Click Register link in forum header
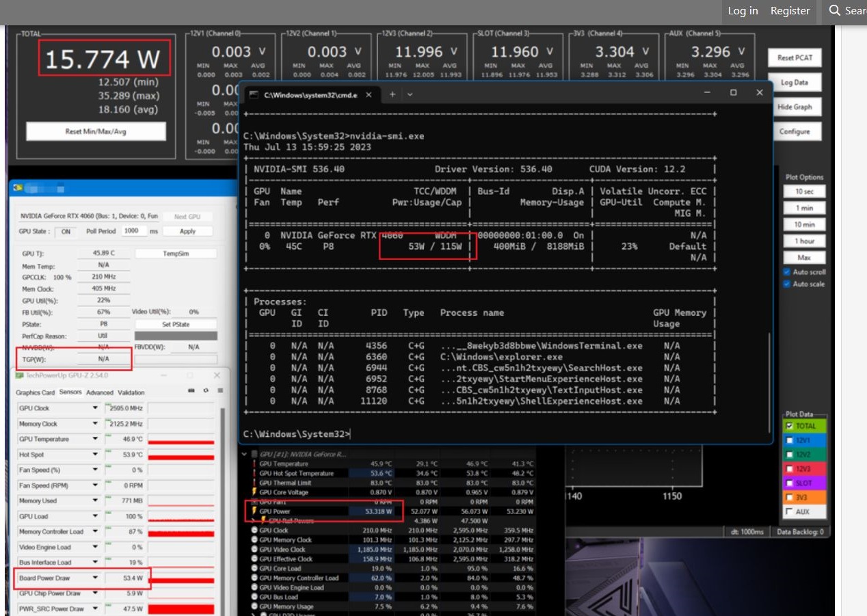This screenshot has height=616, width=867. [x=790, y=10]
